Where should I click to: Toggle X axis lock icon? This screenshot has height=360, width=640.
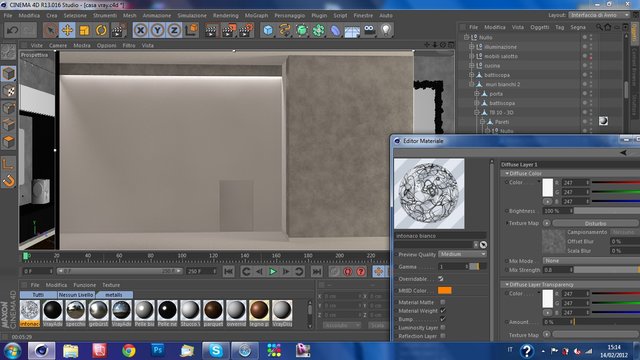[x=140, y=30]
